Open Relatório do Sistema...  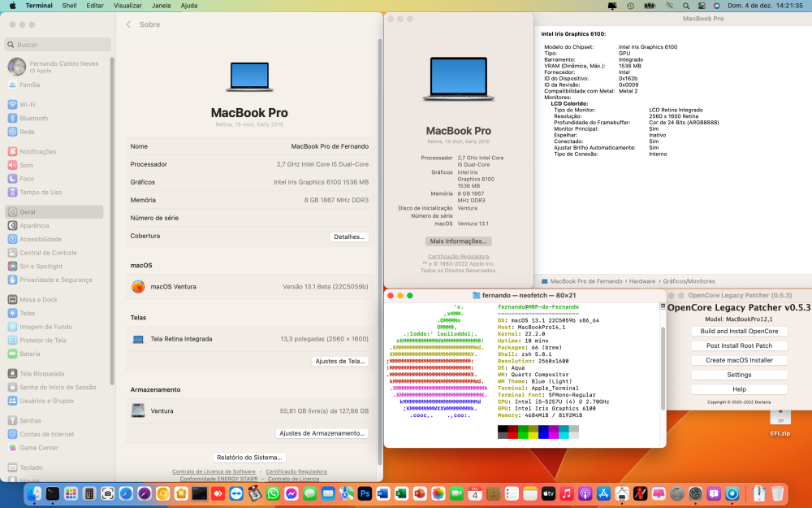pyautogui.click(x=249, y=457)
